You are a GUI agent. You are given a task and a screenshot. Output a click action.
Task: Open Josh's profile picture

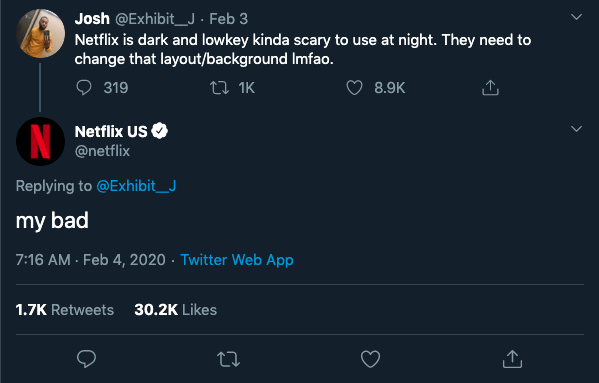pyautogui.click(x=40, y=34)
